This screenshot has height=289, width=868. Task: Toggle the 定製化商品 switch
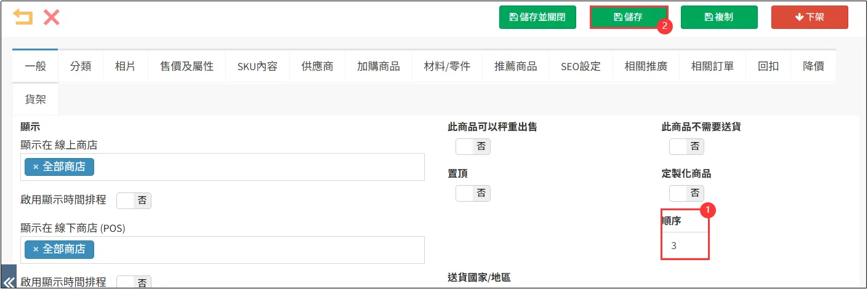click(686, 193)
